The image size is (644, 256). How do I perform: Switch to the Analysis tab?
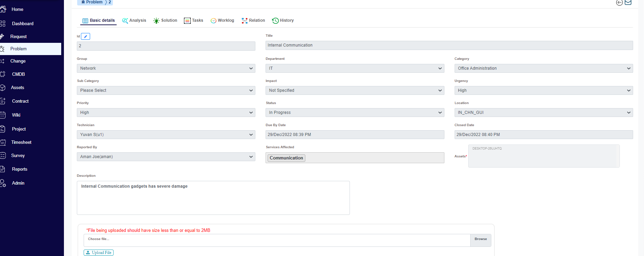134,20
